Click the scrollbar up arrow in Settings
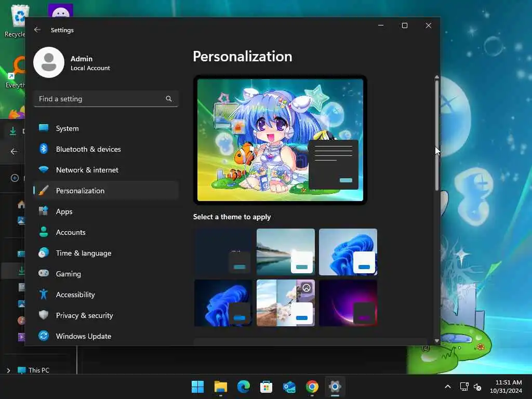Viewport: 532px width, 399px height. [436, 77]
